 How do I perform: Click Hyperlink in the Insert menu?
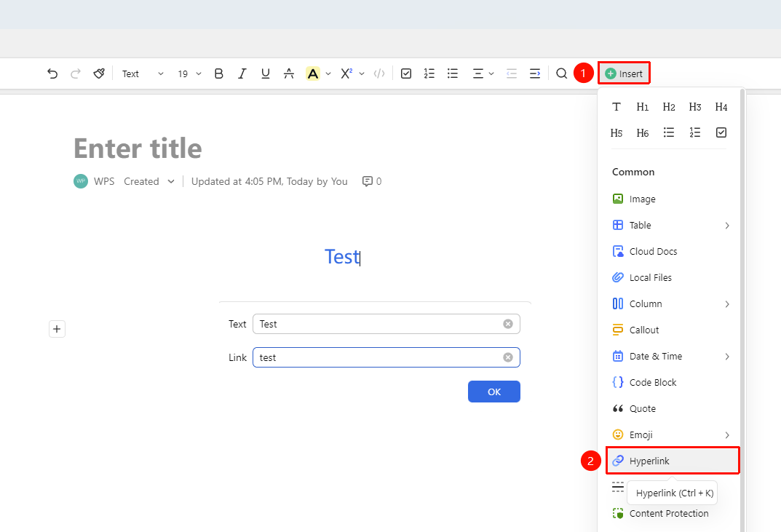pyautogui.click(x=673, y=461)
